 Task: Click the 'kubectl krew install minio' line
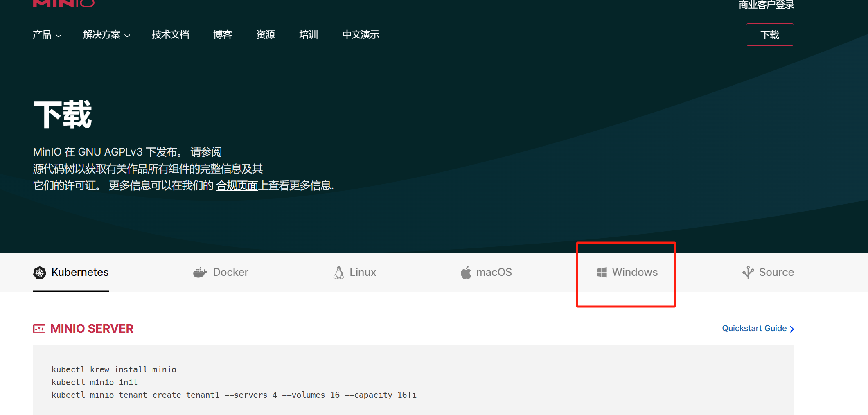(114, 370)
